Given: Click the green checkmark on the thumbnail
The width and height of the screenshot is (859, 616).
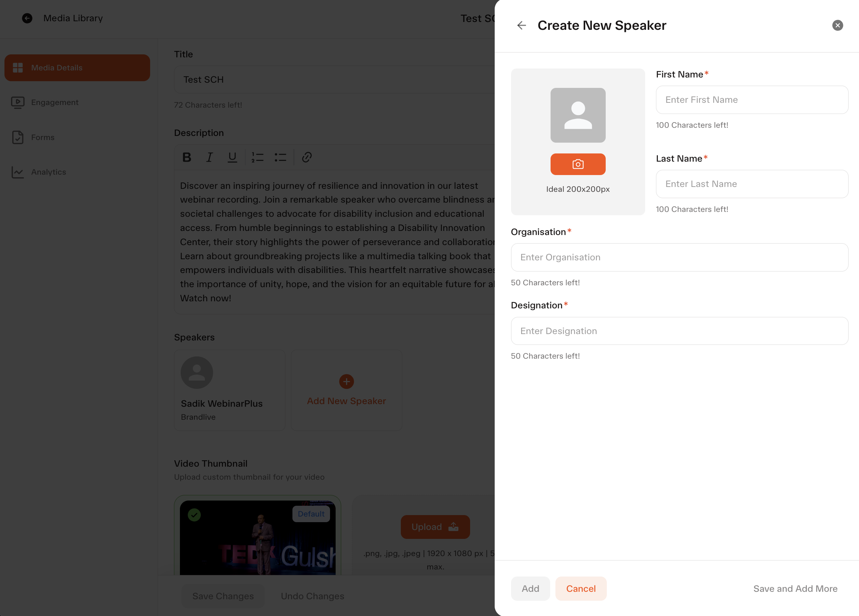Looking at the screenshot, I should [x=194, y=515].
